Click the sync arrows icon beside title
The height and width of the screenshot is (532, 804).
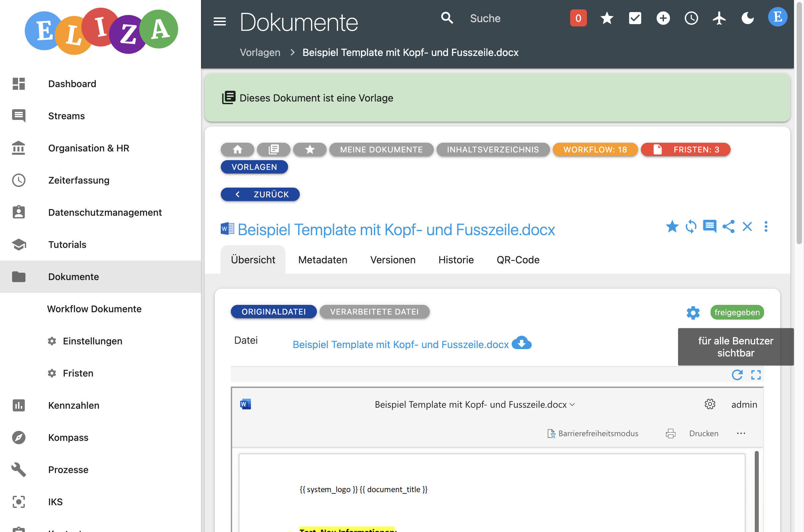(x=691, y=227)
